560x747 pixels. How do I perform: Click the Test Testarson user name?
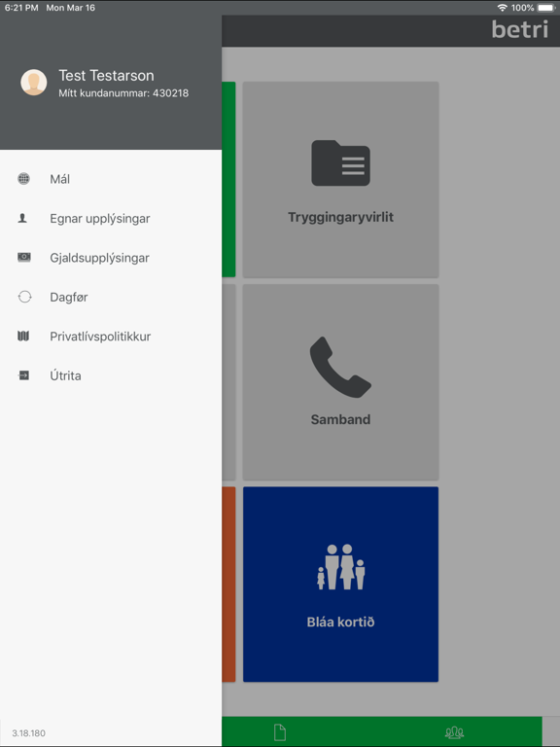click(106, 75)
